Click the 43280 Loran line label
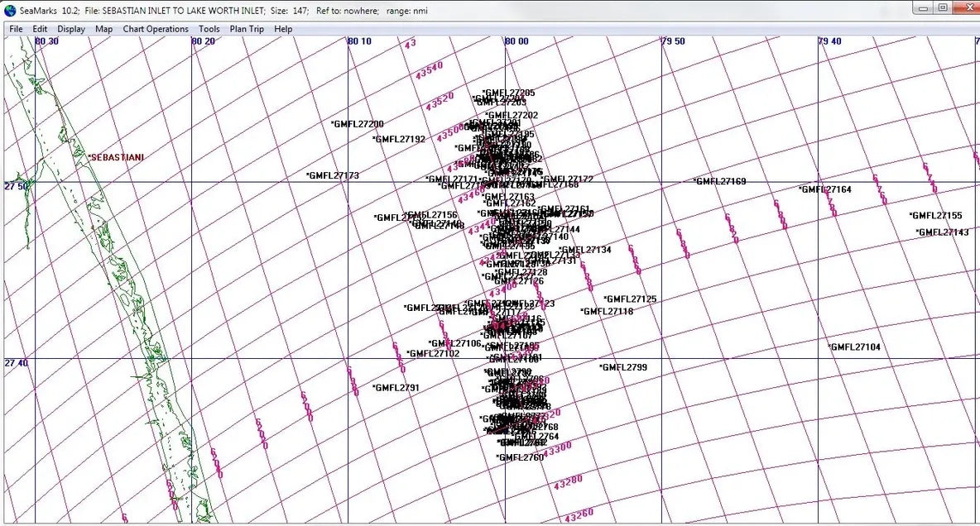Viewport: 980px width, 526px height. coord(568,483)
